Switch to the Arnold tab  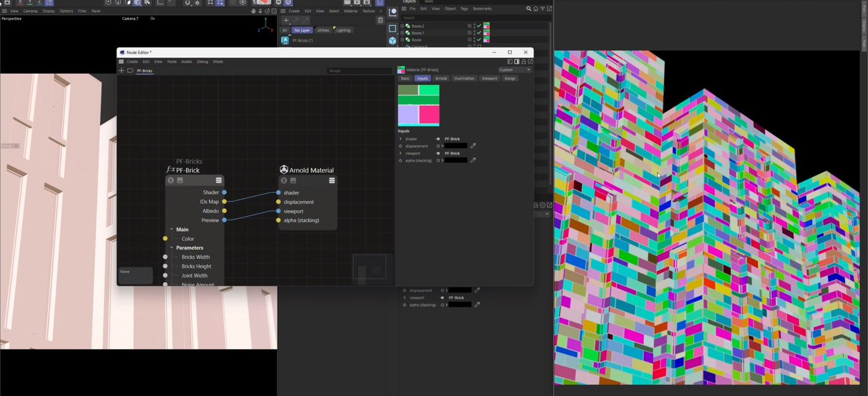pos(441,79)
